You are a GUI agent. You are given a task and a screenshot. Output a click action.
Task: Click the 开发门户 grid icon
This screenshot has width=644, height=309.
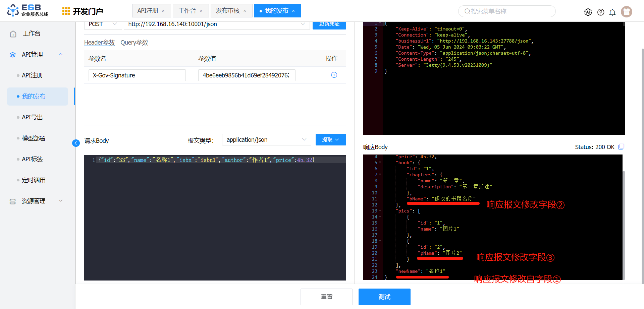[x=66, y=11]
